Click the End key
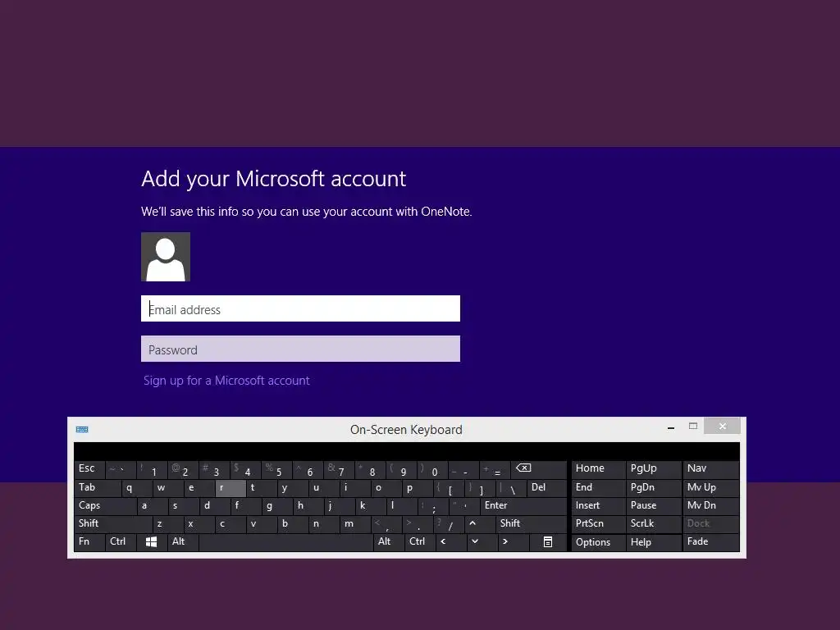840x630 pixels. point(598,488)
